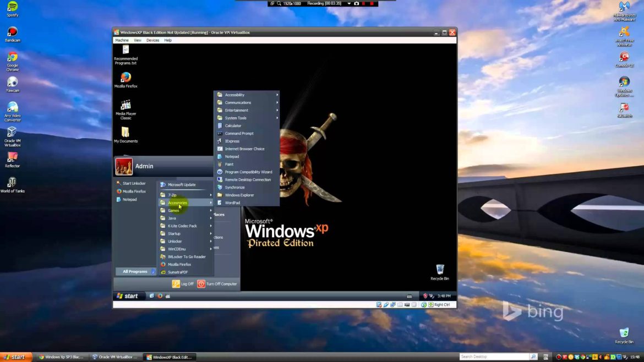Click host taskbar start button
The height and width of the screenshot is (362, 644).
coord(15,357)
